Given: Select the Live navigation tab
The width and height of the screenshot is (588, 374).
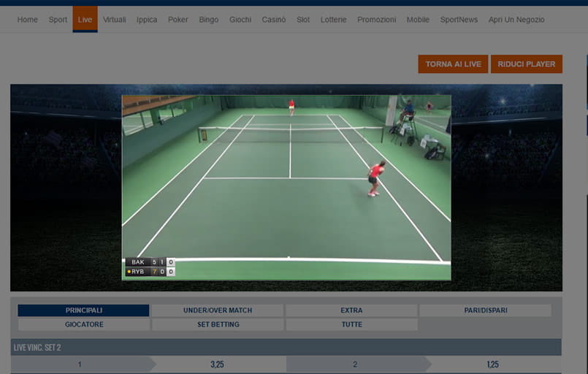Looking at the screenshot, I should tap(85, 20).
